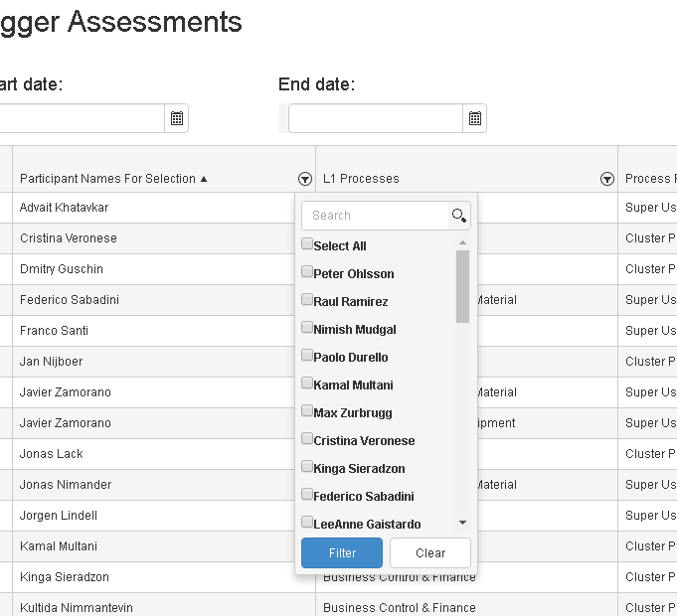This screenshot has width=677, height=616.
Task: Sort by Participant Names For Selection header
Action: click(107, 179)
